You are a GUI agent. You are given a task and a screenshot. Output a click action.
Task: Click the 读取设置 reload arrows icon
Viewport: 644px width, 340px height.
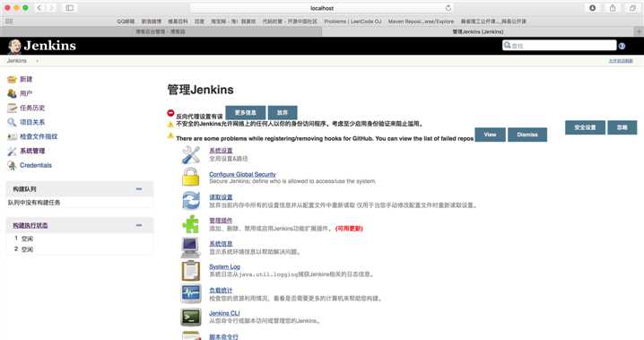[x=191, y=201]
